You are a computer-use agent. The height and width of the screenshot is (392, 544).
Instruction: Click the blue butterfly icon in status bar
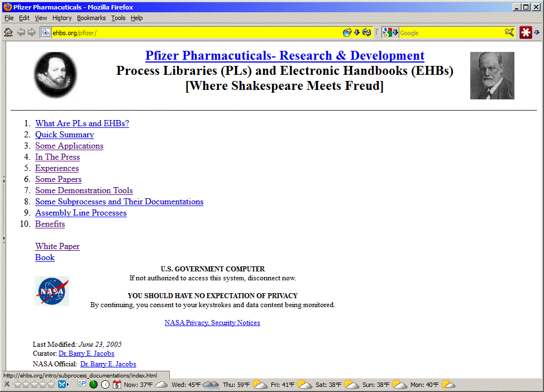[62, 384]
